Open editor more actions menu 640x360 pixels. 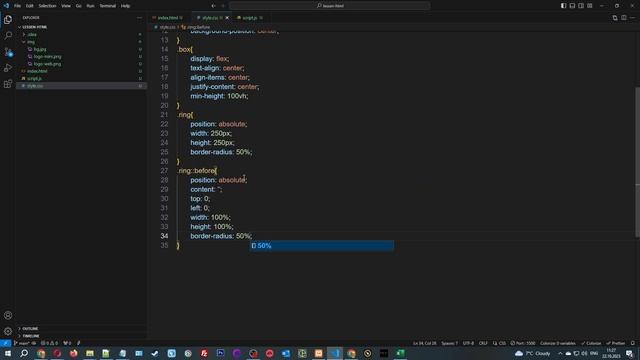click(633, 18)
